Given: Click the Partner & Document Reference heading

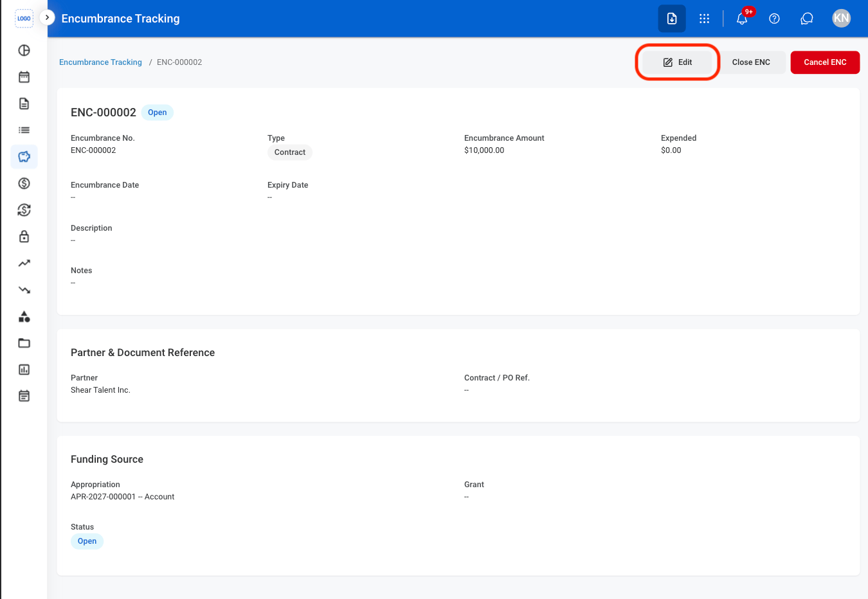Looking at the screenshot, I should click(x=143, y=353).
